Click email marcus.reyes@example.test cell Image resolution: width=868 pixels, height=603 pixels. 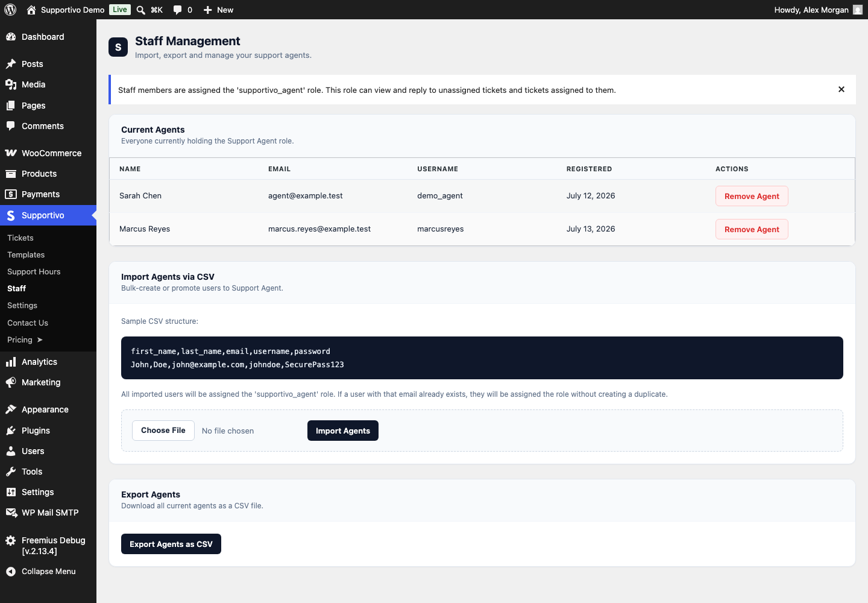319,229
